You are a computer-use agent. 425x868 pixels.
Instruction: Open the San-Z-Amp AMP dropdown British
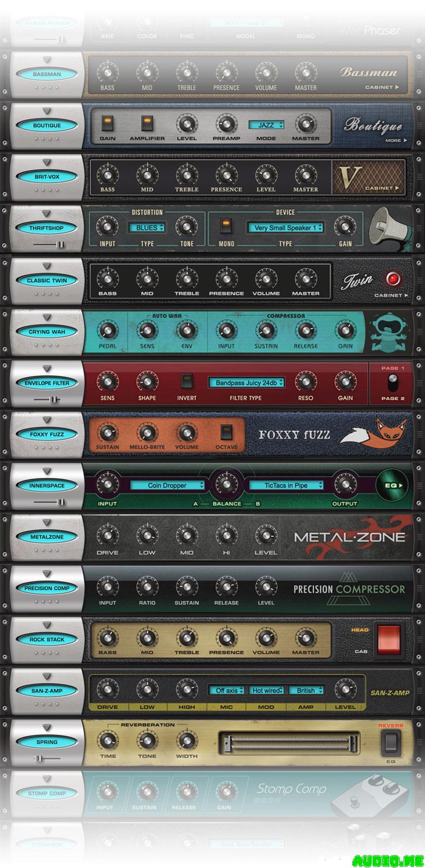click(x=306, y=690)
